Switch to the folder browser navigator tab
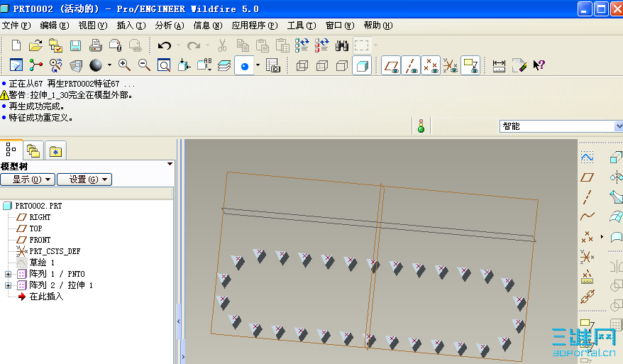The width and height of the screenshot is (623, 364). pos(33,151)
